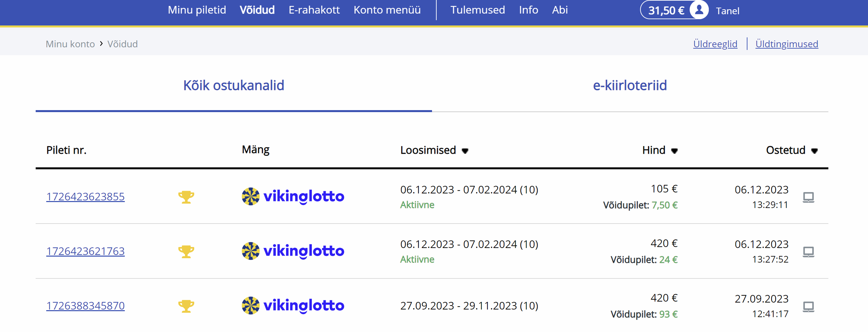The image size is (868, 332).
Task: Open ticket number 1726423623855 link
Action: point(85,197)
